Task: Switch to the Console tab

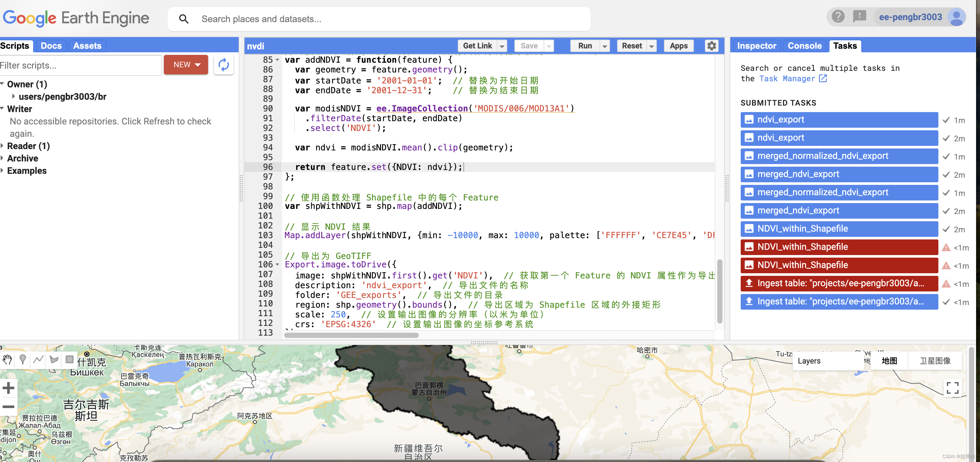Action: (804, 45)
